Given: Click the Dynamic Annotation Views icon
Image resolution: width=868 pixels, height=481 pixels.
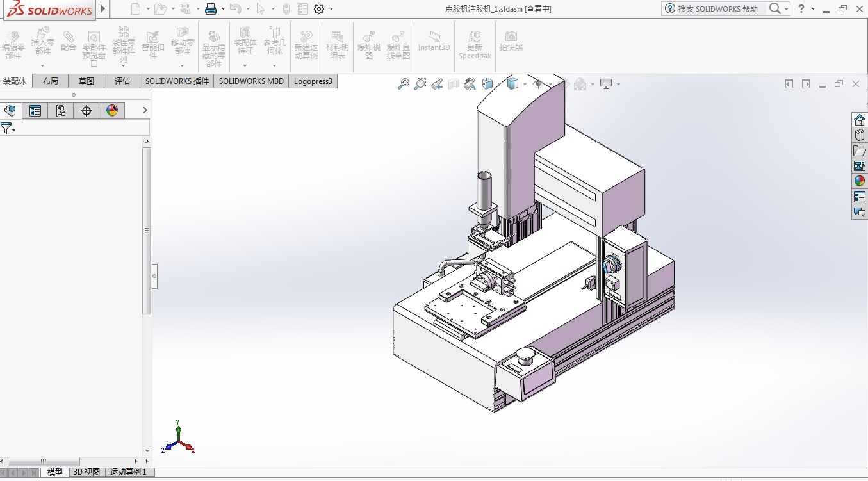Looking at the screenshot, I should point(470,84).
